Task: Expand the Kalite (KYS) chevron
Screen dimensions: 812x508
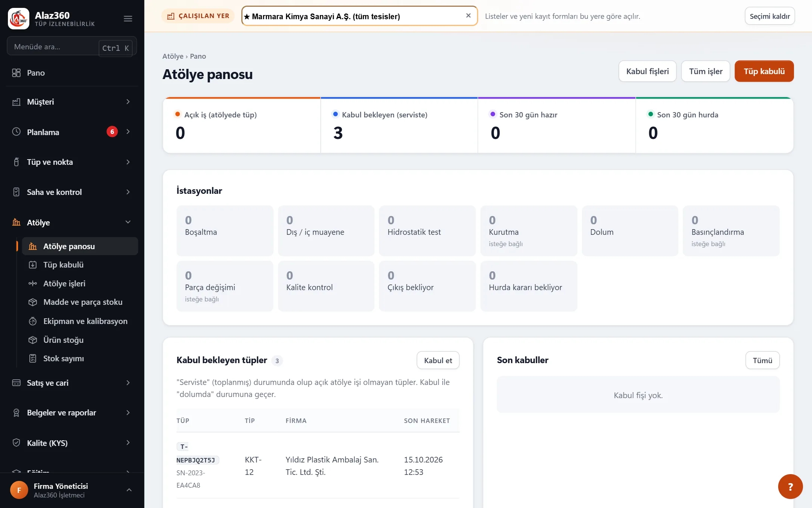Action: click(x=128, y=443)
